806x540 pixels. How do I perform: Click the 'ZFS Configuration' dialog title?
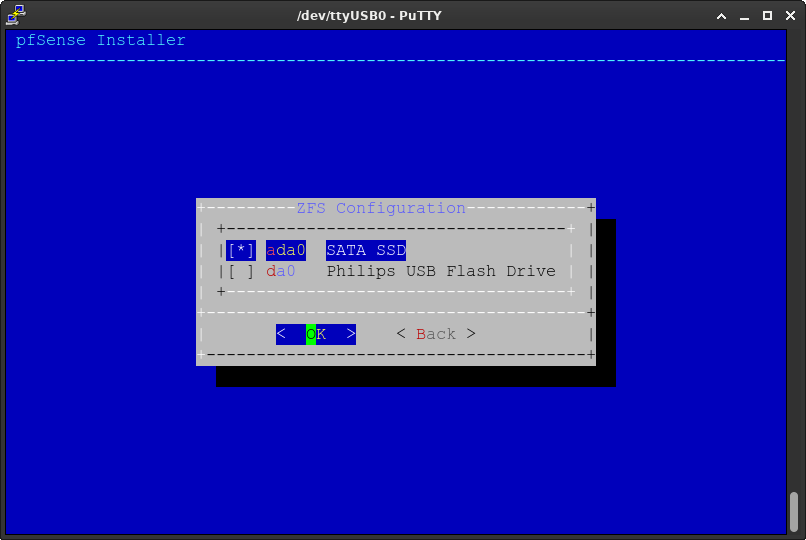381,208
